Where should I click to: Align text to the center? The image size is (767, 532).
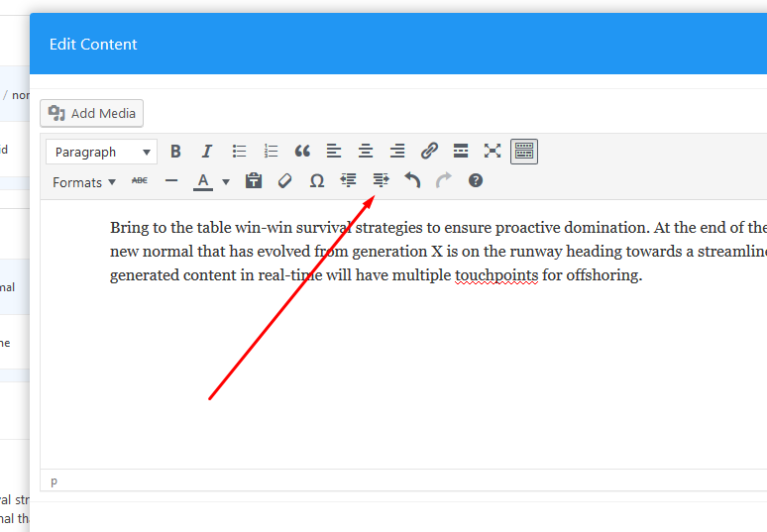click(366, 152)
